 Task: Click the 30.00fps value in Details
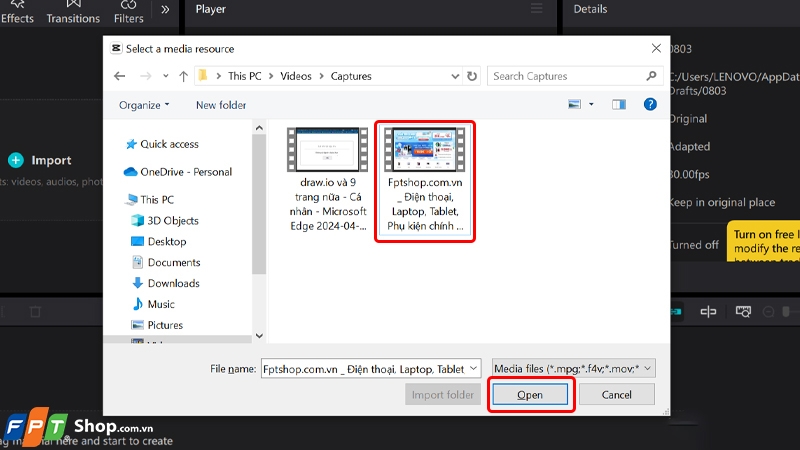(689, 174)
